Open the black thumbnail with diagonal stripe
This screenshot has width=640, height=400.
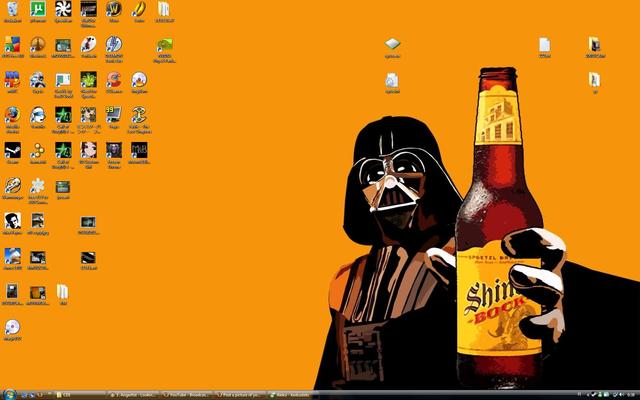[89, 257]
